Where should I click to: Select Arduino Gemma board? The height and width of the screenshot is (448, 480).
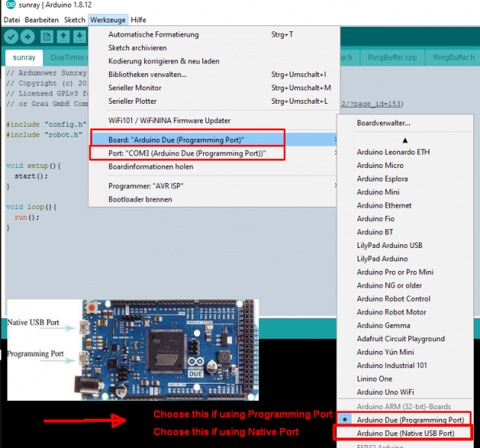coord(405,326)
